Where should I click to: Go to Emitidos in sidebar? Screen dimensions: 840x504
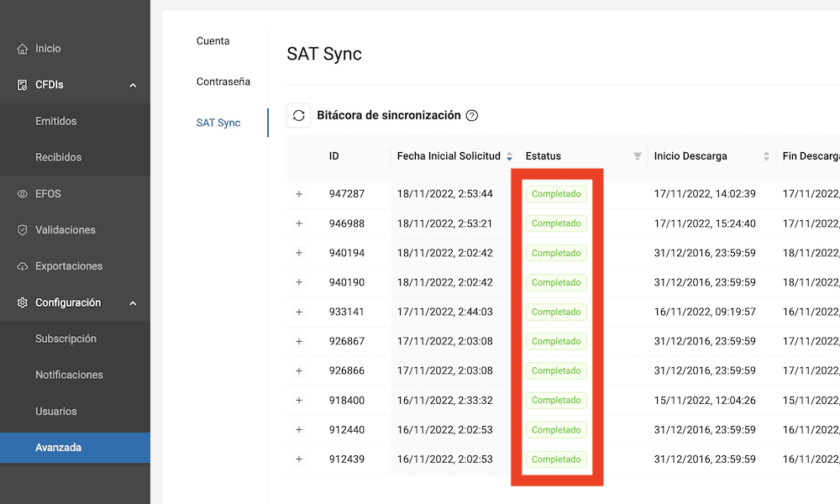pos(55,121)
